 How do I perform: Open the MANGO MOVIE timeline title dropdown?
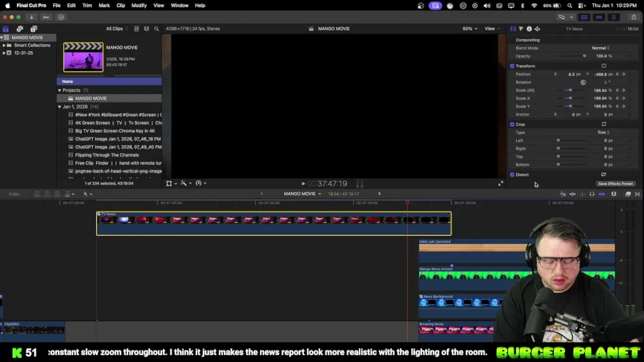tap(302, 194)
